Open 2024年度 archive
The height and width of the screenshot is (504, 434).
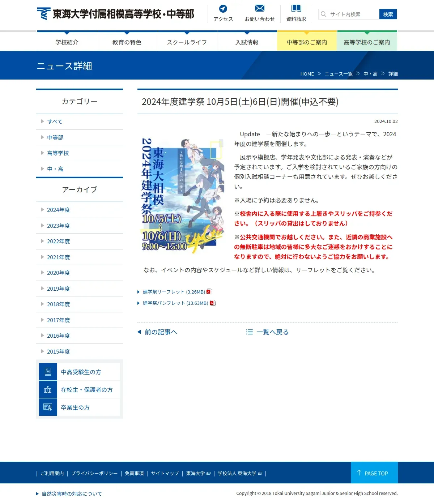[x=80, y=210]
